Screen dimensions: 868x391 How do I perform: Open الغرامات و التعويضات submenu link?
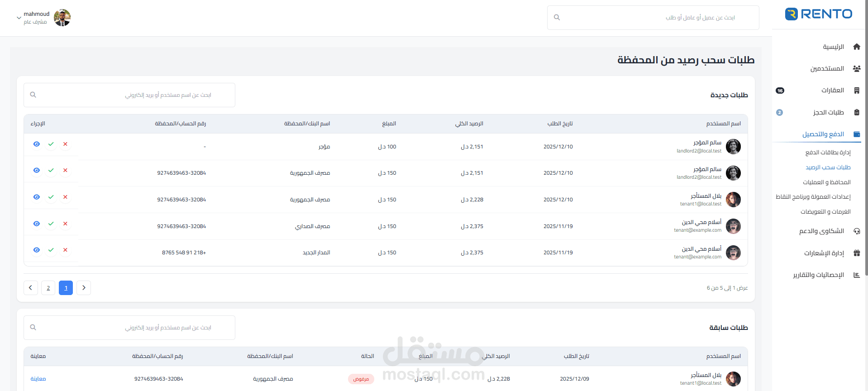(825, 212)
